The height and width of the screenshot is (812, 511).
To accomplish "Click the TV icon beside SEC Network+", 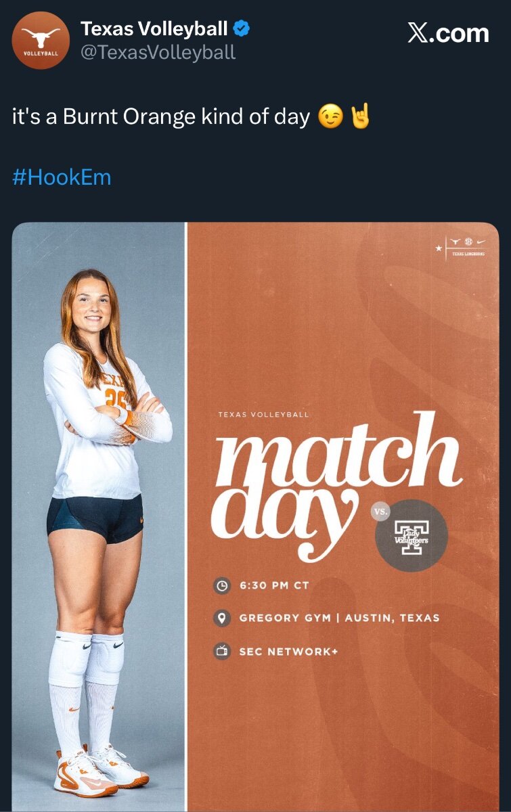I will click(x=221, y=651).
